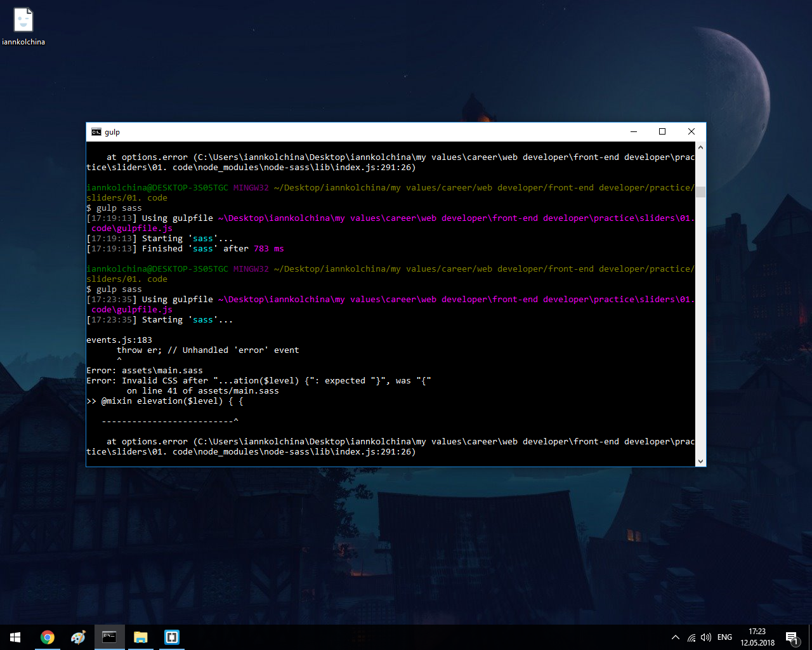
Task: Click the Show desktop strip
Action: [810, 637]
